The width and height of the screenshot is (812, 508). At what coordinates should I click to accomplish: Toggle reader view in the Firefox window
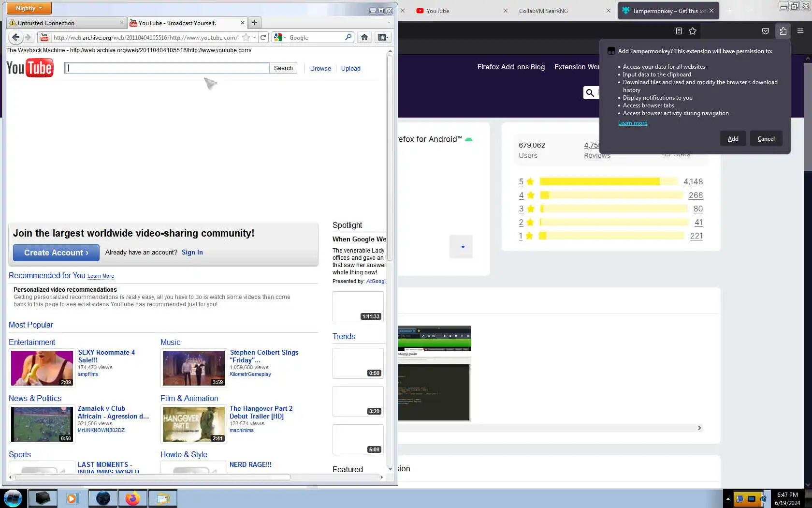tap(679, 31)
